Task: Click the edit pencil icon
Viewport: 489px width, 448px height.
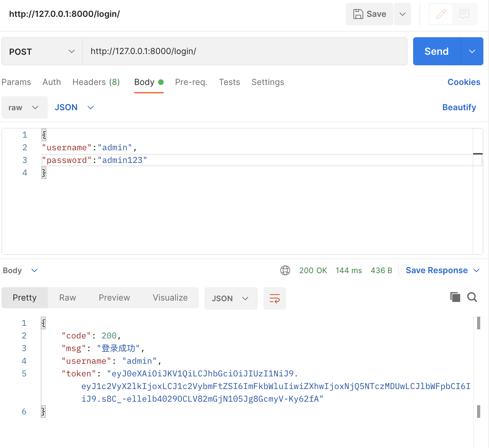Action: coord(441,14)
